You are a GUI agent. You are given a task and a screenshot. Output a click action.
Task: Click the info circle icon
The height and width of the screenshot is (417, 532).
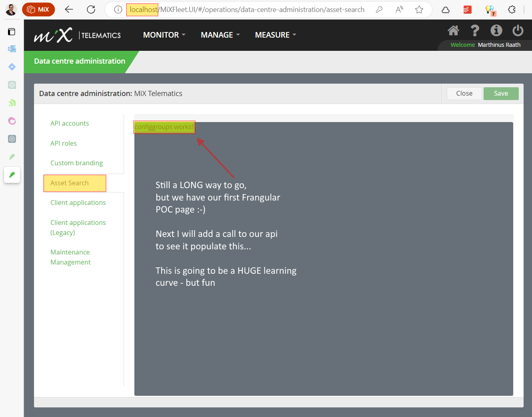(x=496, y=30)
